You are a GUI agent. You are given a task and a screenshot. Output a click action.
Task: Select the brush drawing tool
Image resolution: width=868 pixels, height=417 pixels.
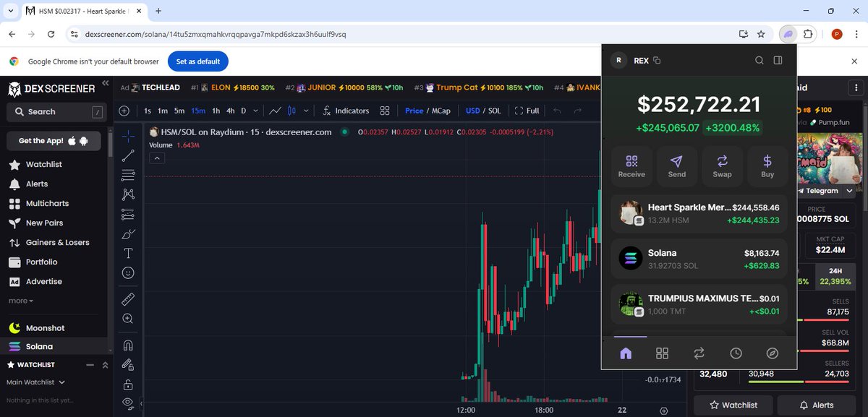click(x=128, y=233)
